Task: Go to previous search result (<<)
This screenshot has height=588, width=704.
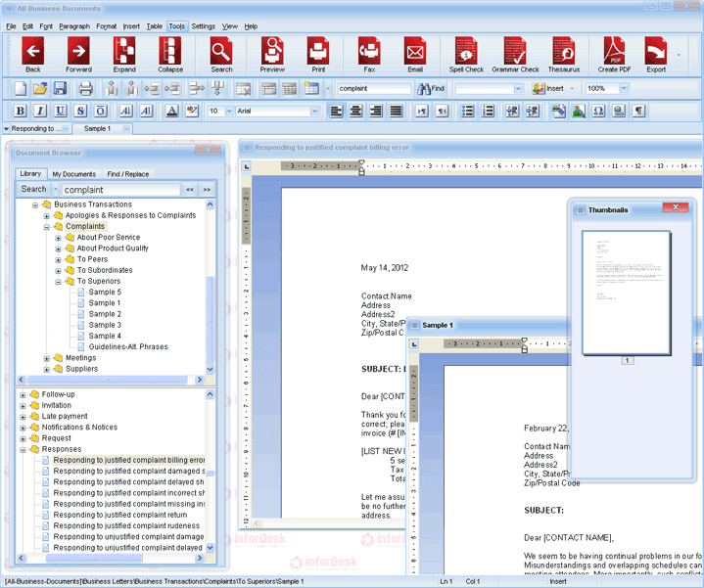Action: pyautogui.click(x=190, y=189)
